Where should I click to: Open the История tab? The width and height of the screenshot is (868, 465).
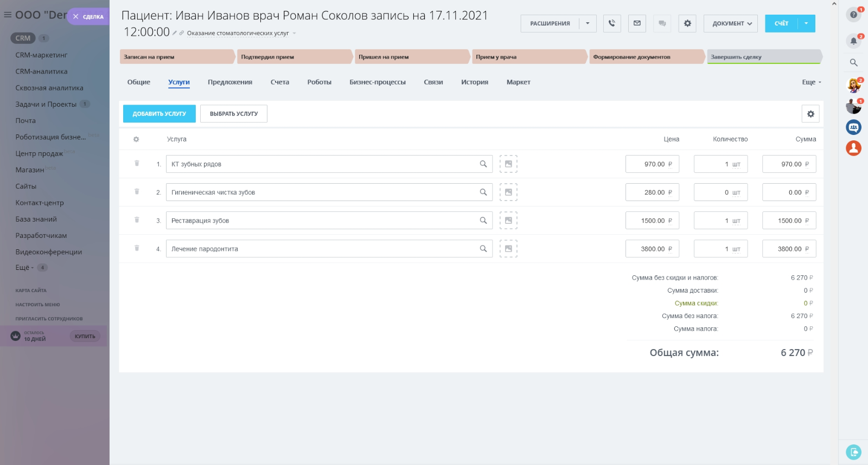point(474,82)
